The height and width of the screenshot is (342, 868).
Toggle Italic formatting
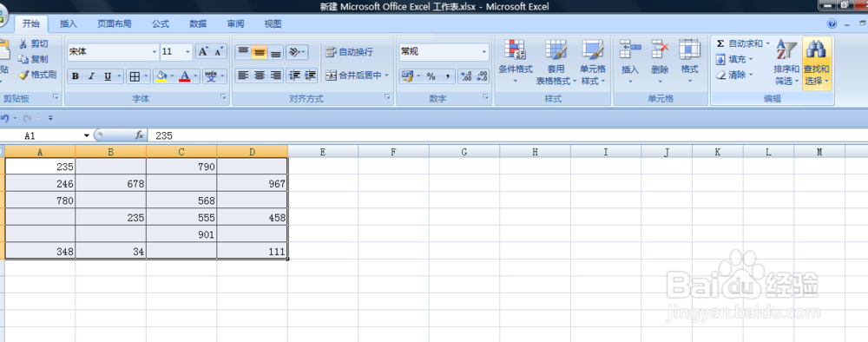tap(91, 77)
